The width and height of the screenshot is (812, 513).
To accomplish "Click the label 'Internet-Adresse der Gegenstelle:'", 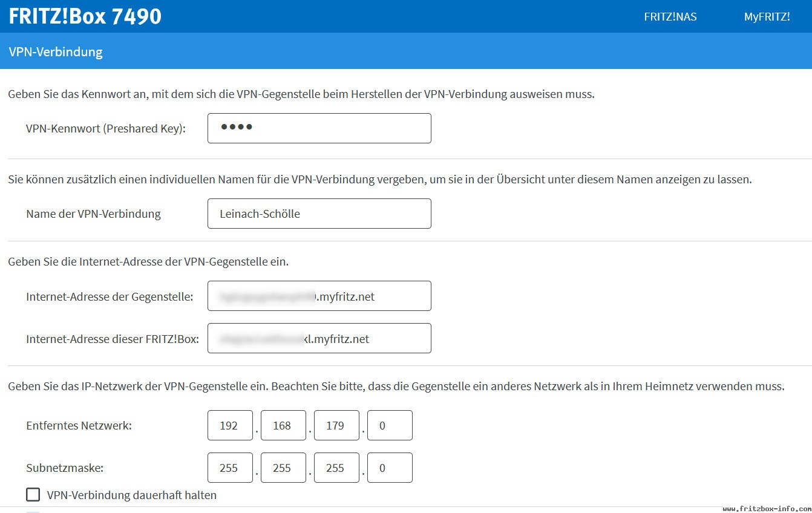I will pos(110,296).
